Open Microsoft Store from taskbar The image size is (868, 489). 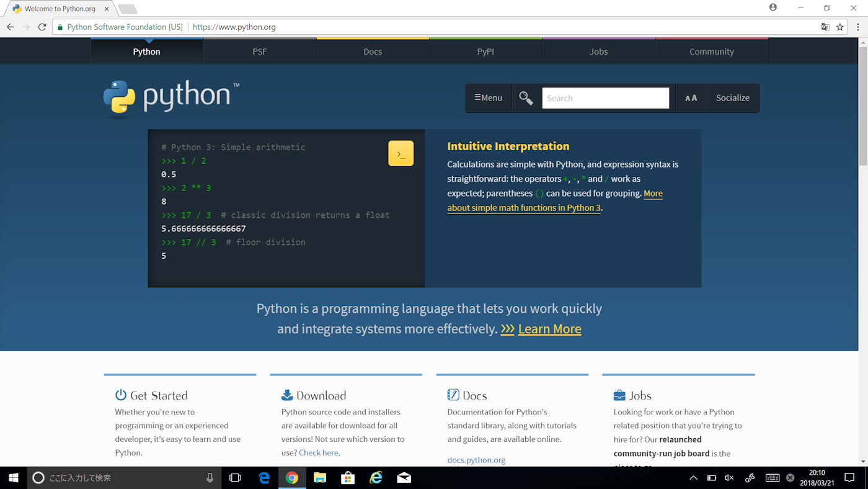pyautogui.click(x=348, y=478)
